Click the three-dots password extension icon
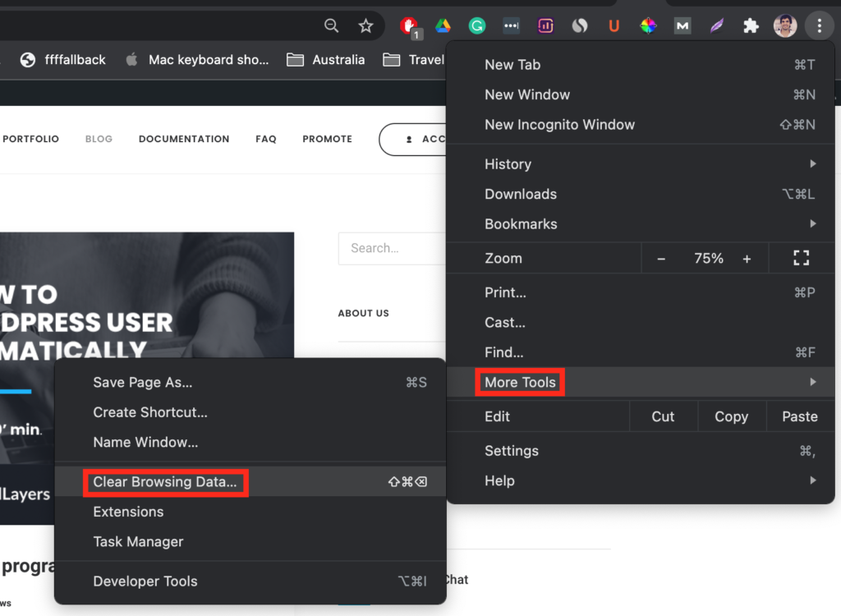The height and width of the screenshot is (616, 841). 511,25
